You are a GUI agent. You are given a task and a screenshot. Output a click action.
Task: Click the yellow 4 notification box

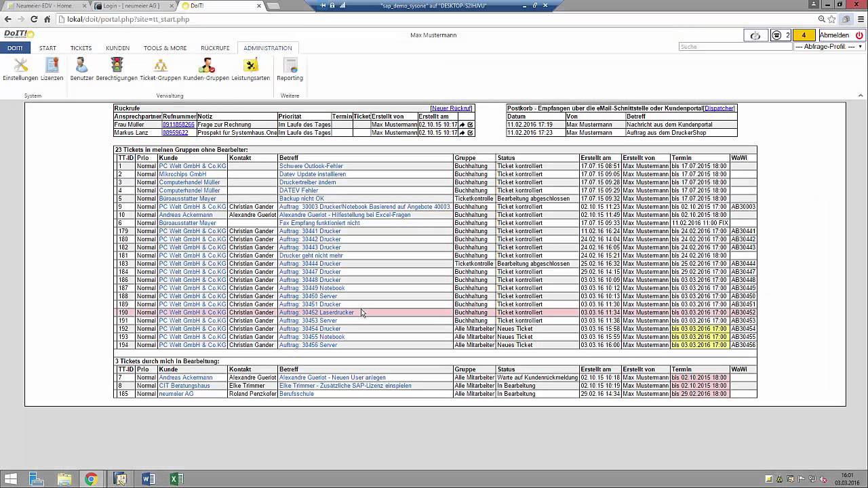pyautogui.click(x=804, y=35)
